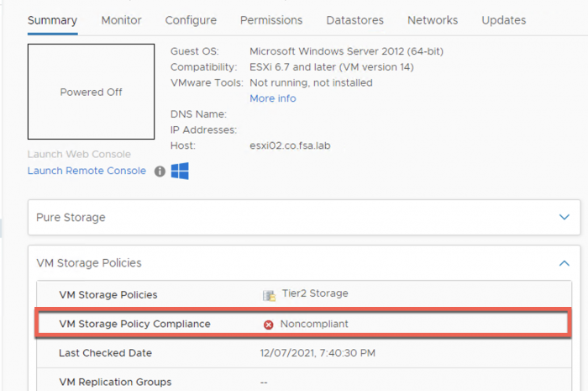Expand the Pure Storage panel chevron

click(564, 217)
